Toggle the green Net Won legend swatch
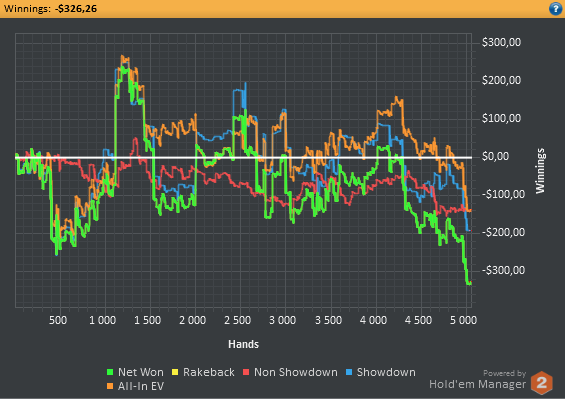565x399 pixels. tap(110, 372)
